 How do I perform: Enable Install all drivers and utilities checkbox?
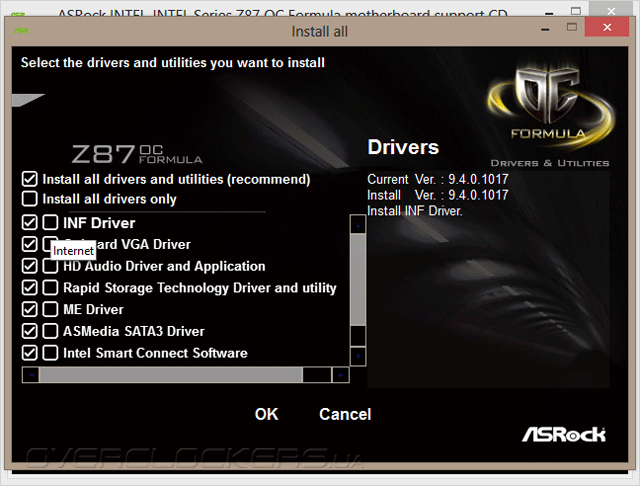coord(29,179)
